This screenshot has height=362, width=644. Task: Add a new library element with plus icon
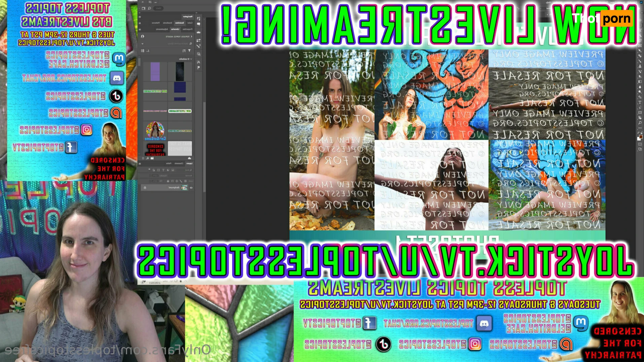[x=148, y=158]
